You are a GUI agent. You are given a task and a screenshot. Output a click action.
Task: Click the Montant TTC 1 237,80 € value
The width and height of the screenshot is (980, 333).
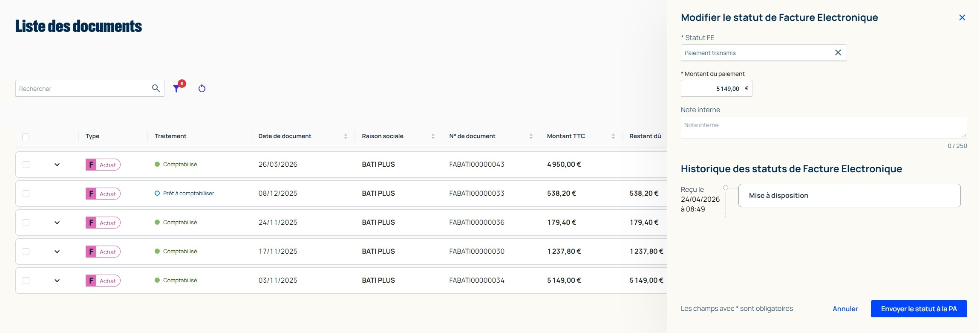click(x=564, y=251)
